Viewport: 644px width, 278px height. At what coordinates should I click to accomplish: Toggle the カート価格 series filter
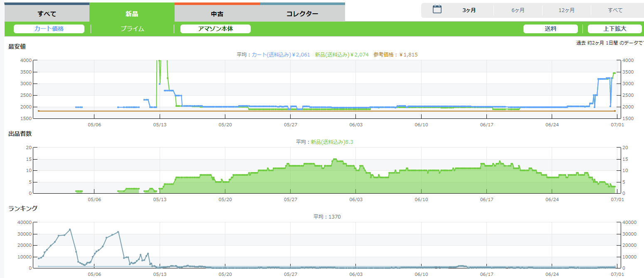coord(49,29)
